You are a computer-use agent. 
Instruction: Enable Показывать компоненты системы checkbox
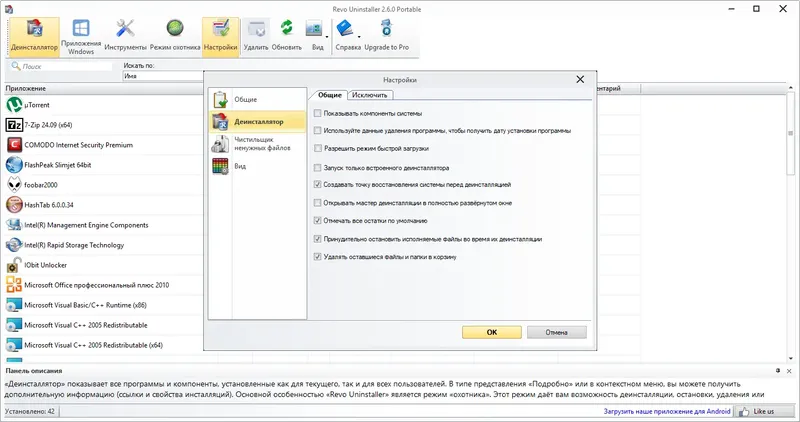click(x=317, y=113)
